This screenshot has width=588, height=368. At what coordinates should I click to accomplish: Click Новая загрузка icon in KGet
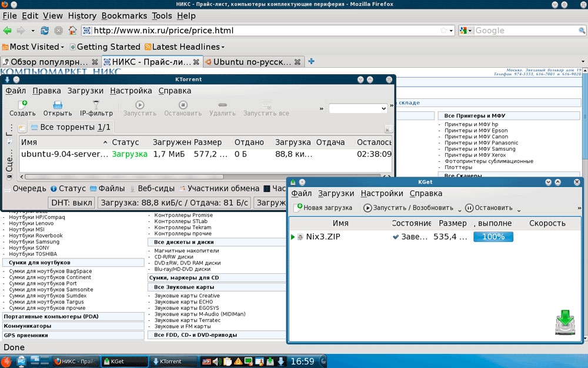299,207
